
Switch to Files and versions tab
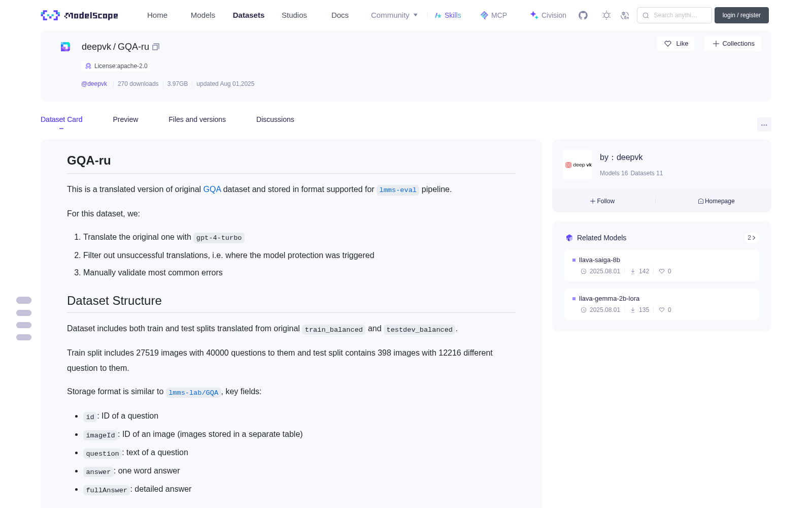197,119
